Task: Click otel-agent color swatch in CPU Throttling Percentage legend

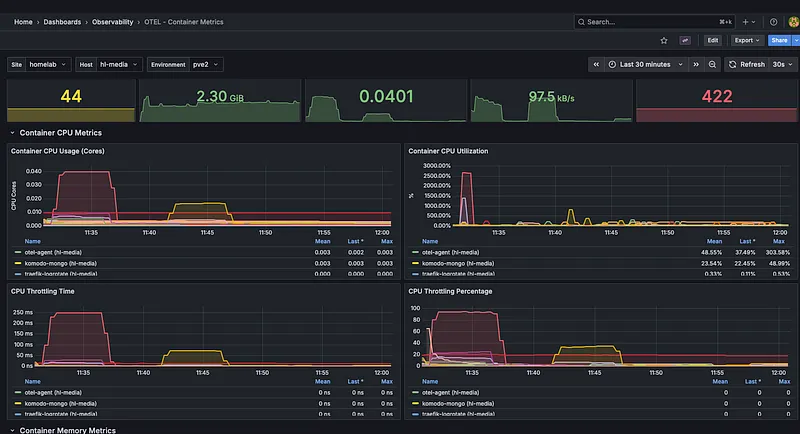Action: tap(415, 392)
